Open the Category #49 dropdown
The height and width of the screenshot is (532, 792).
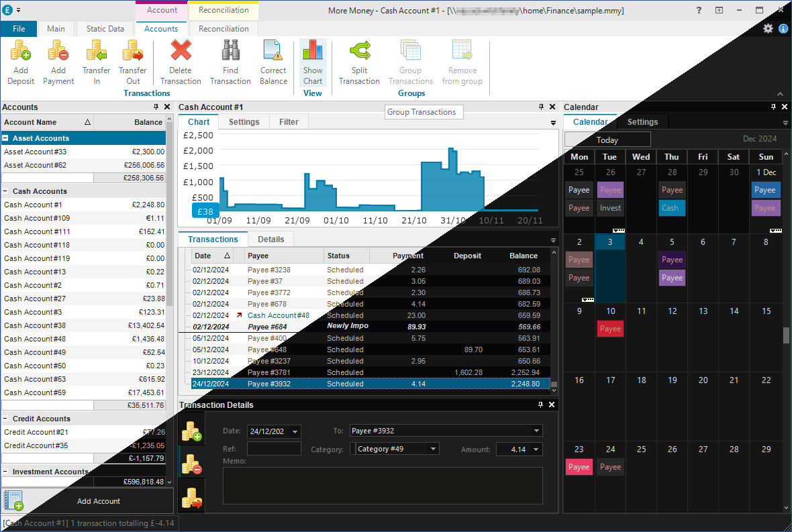click(433, 449)
